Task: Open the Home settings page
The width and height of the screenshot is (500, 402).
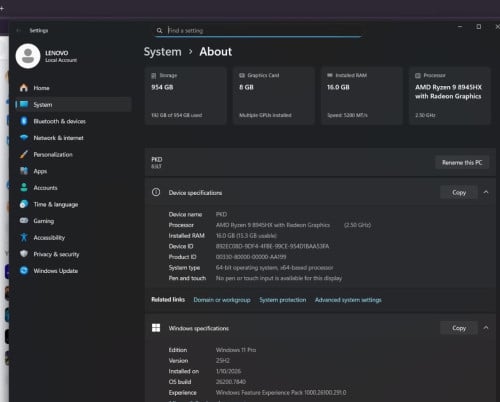Action: 73,88
